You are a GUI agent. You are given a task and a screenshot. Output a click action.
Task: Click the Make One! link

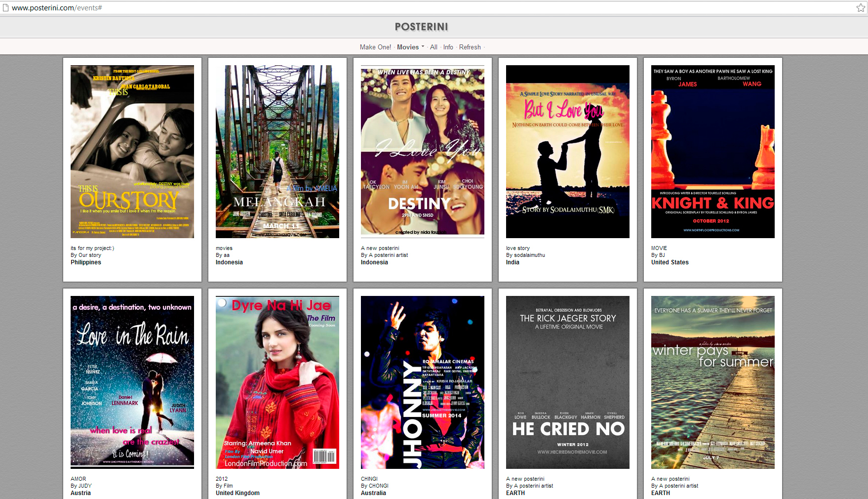[375, 47]
